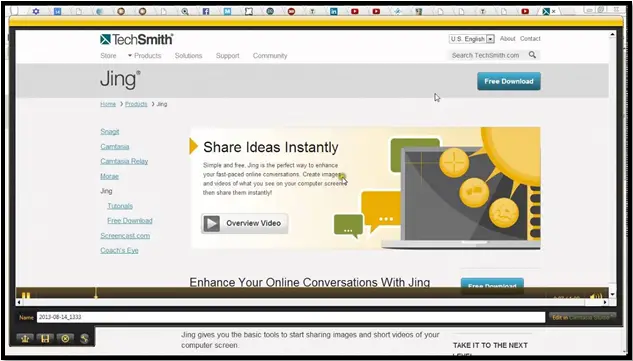Pause the Jing video preview
Image resolution: width=633 pixels, height=361 pixels.
pyautogui.click(x=26, y=296)
